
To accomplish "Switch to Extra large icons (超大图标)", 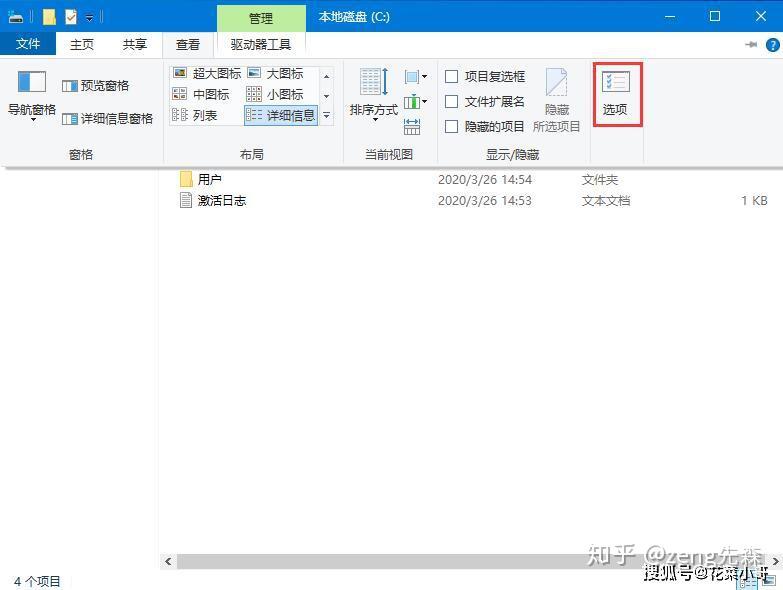I will (207, 73).
